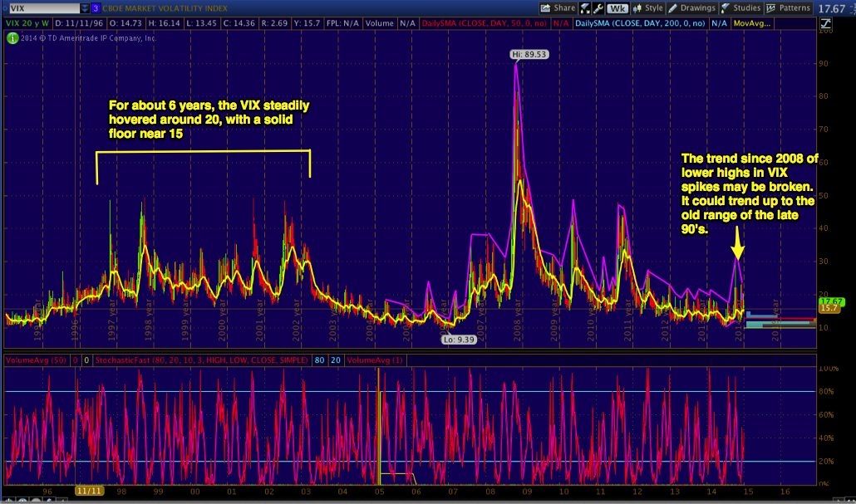Open chart settings wrench icon
Image resolution: width=856 pixels, height=504 pixels.
pyautogui.click(x=598, y=7)
